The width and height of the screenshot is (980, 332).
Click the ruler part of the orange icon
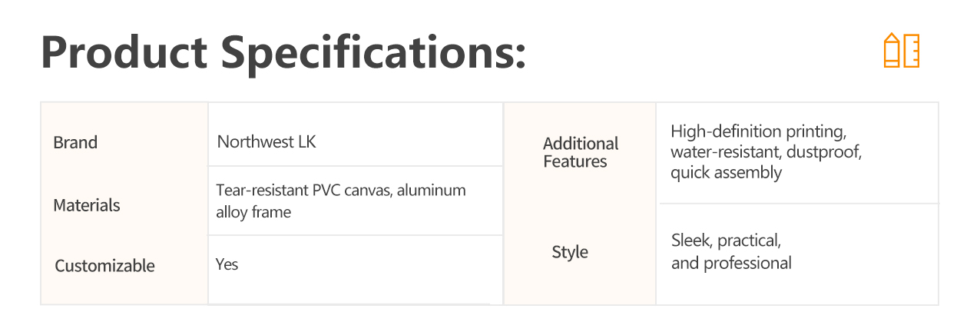tap(911, 51)
